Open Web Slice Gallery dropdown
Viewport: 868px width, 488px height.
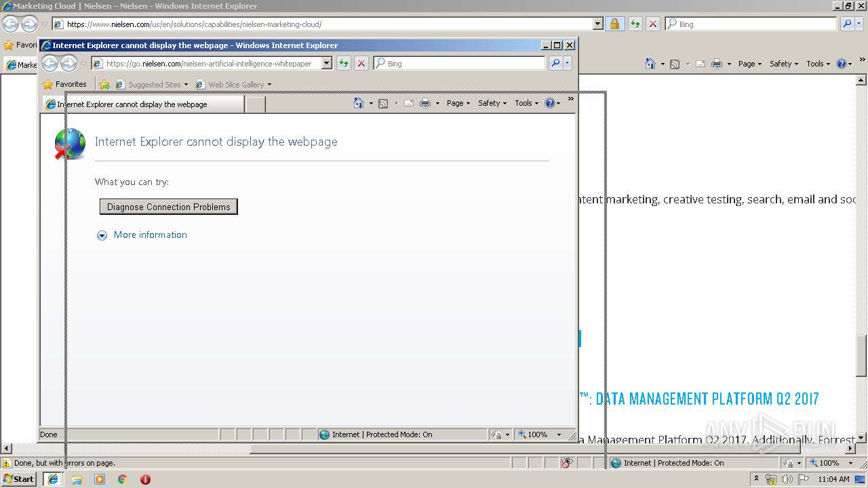coord(269,85)
